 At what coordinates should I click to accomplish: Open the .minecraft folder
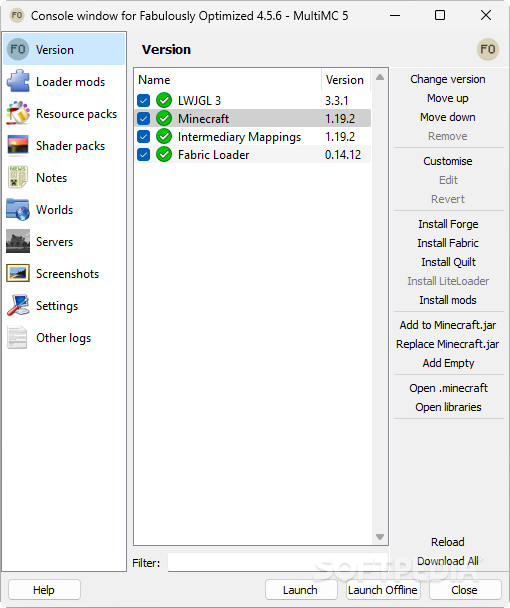[448, 388]
